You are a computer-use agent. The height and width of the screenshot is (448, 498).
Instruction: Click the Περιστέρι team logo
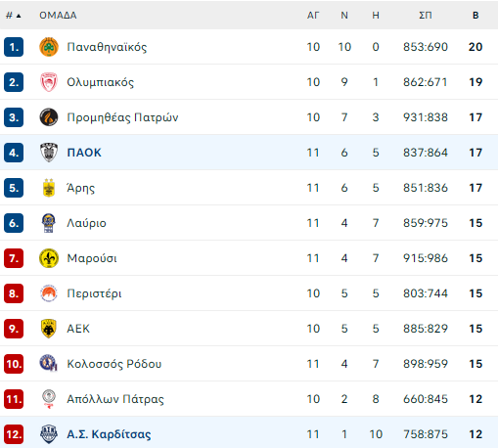coord(49,293)
